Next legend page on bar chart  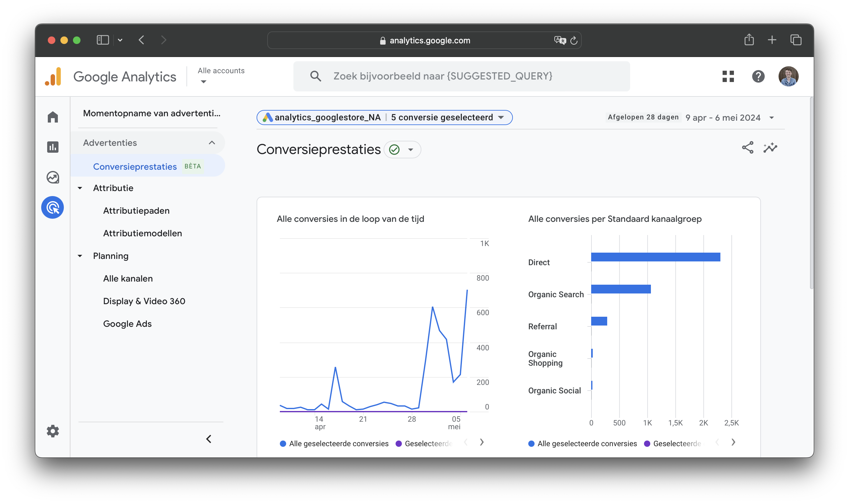click(x=733, y=442)
